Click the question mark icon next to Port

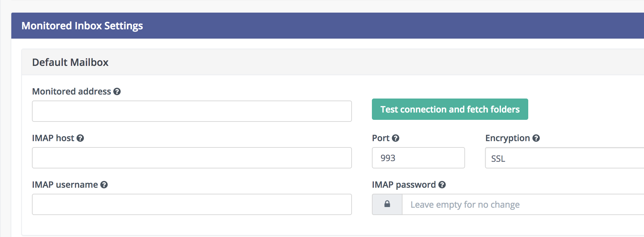[396, 138]
